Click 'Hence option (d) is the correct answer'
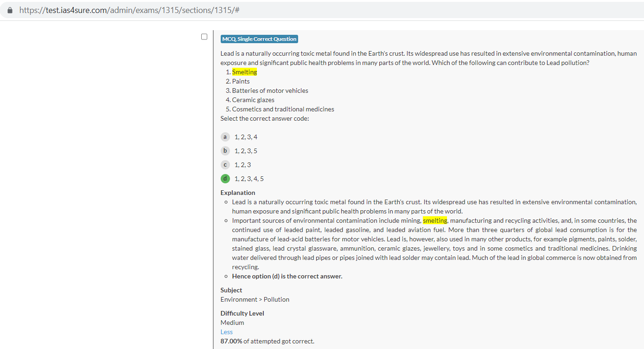Image resolution: width=644 pixels, height=349 pixels. 287,276
